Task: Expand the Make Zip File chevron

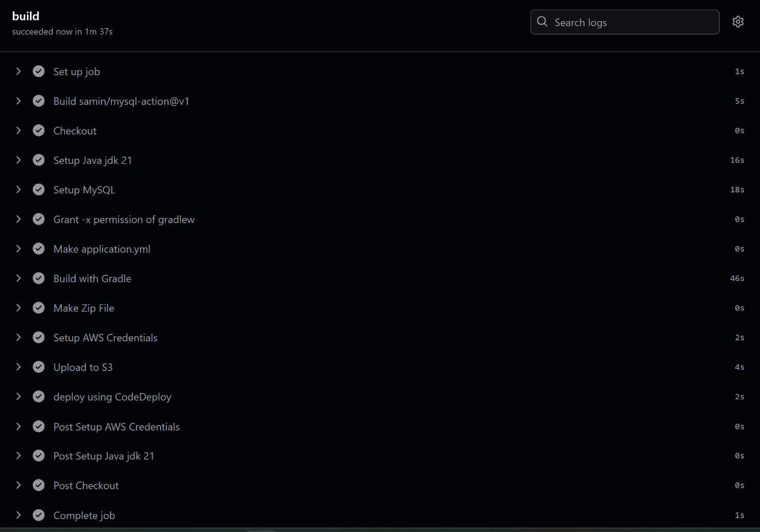Action: pyautogui.click(x=19, y=307)
